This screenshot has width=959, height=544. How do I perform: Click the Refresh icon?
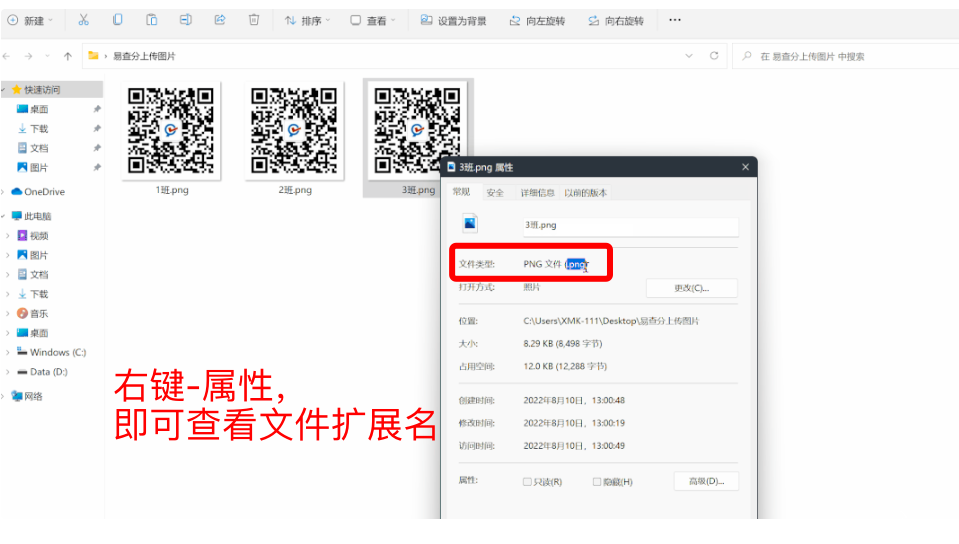click(x=714, y=56)
